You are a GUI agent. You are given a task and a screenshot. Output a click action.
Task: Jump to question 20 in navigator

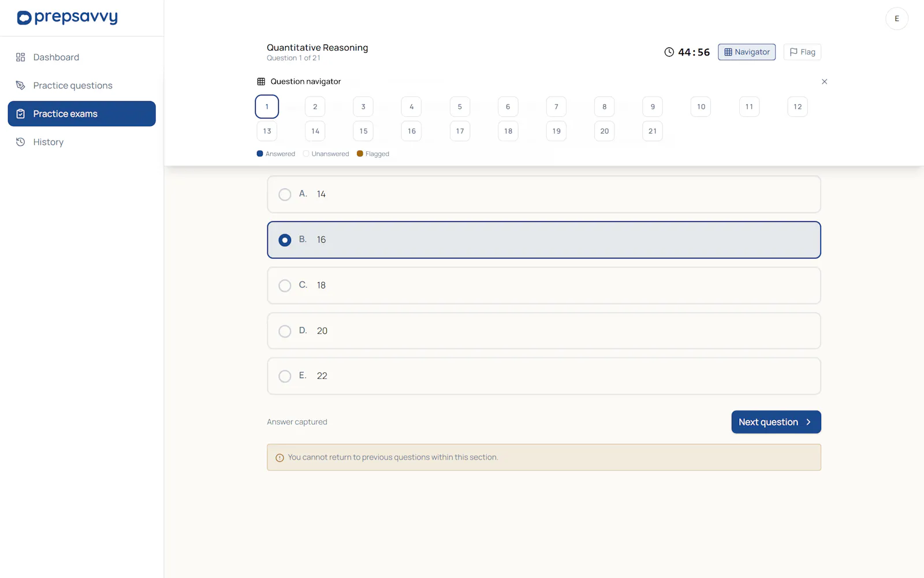(604, 131)
